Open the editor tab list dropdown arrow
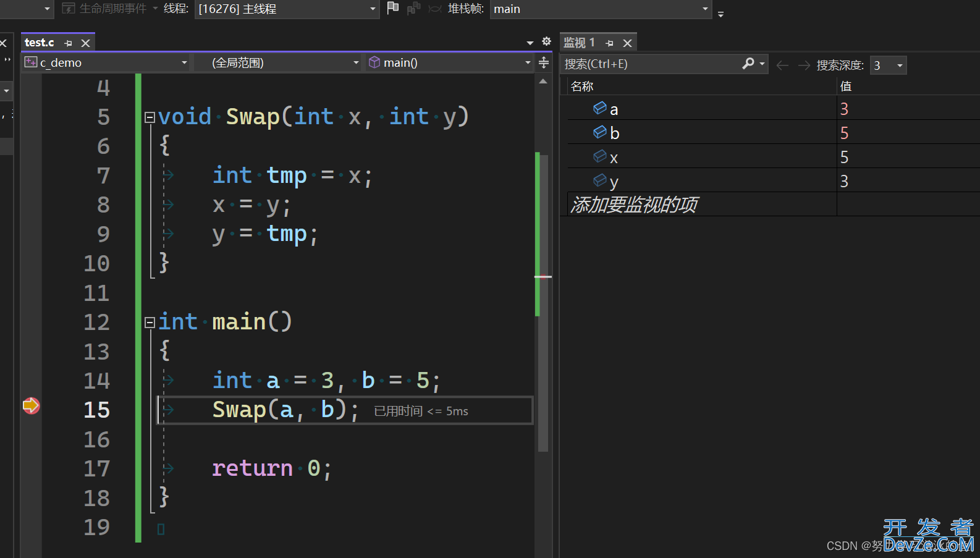Image resolution: width=980 pixels, height=558 pixels. tap(530, 43)
